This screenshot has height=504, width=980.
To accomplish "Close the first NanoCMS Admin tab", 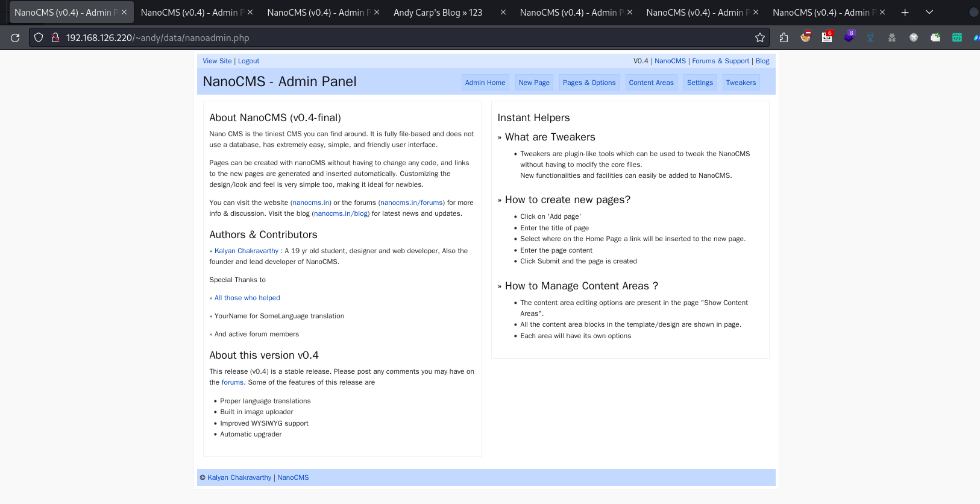I will click(124, 12).
